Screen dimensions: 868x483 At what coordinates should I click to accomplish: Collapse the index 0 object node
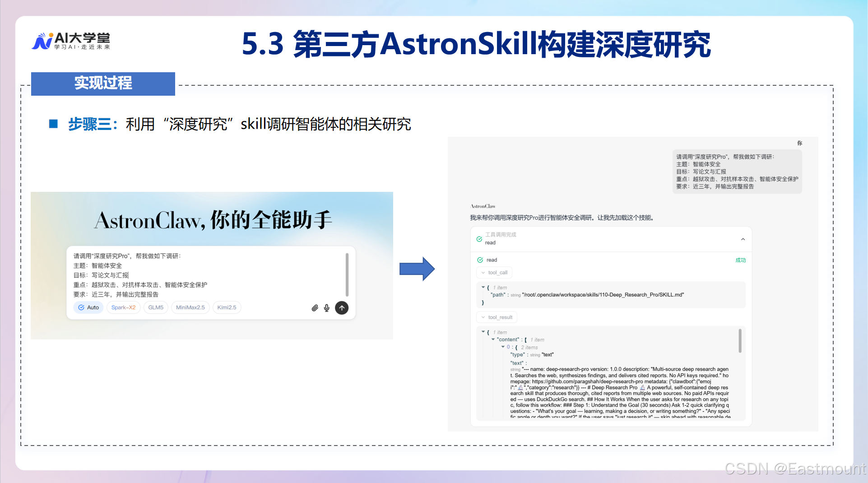coord(503,347)
